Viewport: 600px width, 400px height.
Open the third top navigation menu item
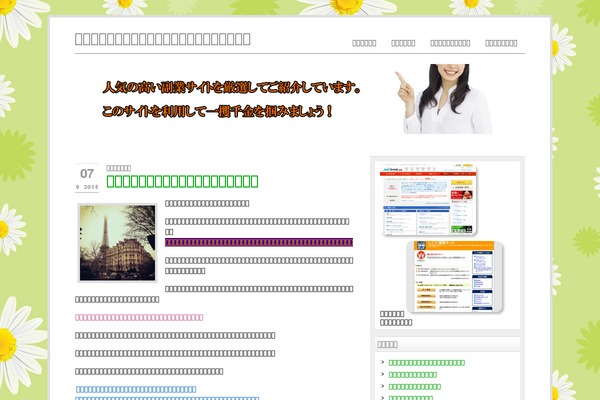click(450, 43)
